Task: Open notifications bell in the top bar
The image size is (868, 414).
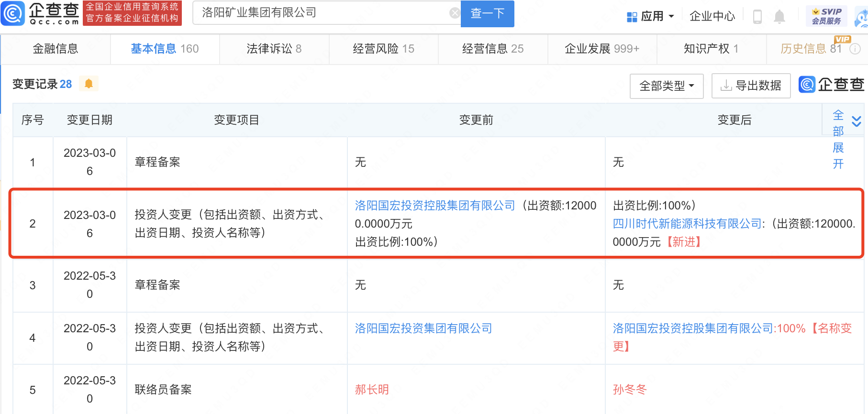Action: tap(779, 17)
